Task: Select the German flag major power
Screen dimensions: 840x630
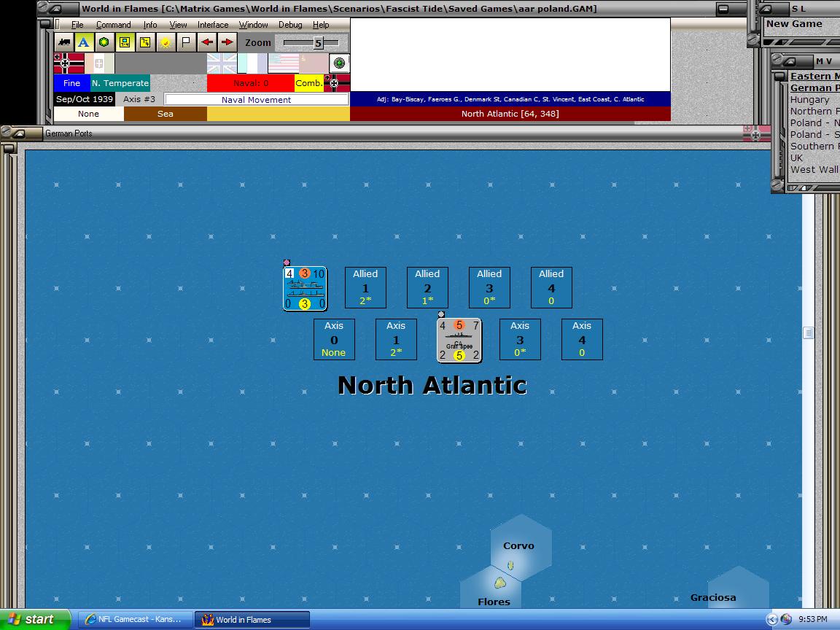Action: [69, 63]
